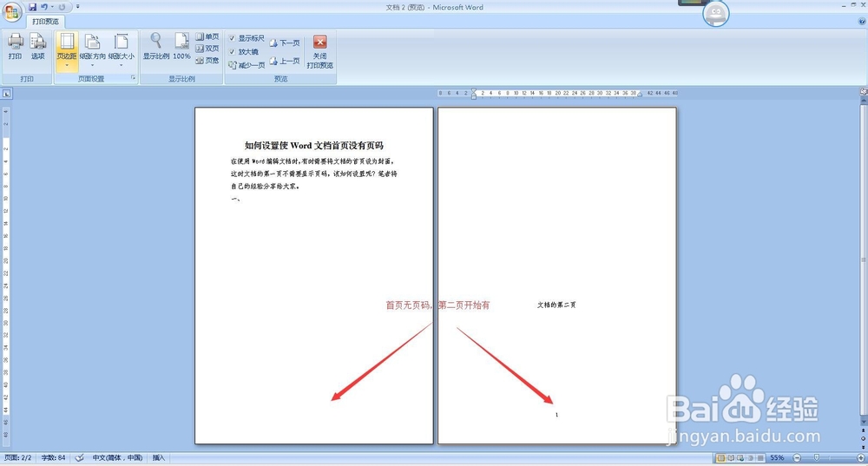868x466 pixels.
Task: Click 关闭打印预览 close print preview
Action: [320, 51]
